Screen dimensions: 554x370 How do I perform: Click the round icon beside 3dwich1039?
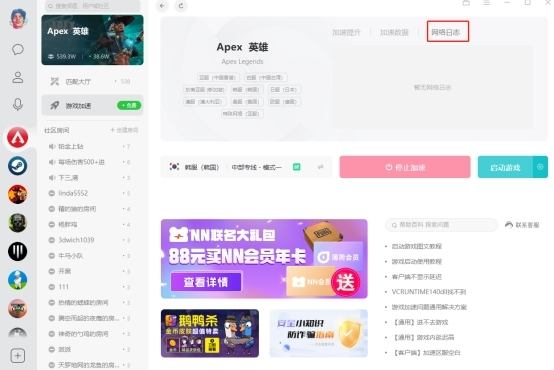pos(52,240)
